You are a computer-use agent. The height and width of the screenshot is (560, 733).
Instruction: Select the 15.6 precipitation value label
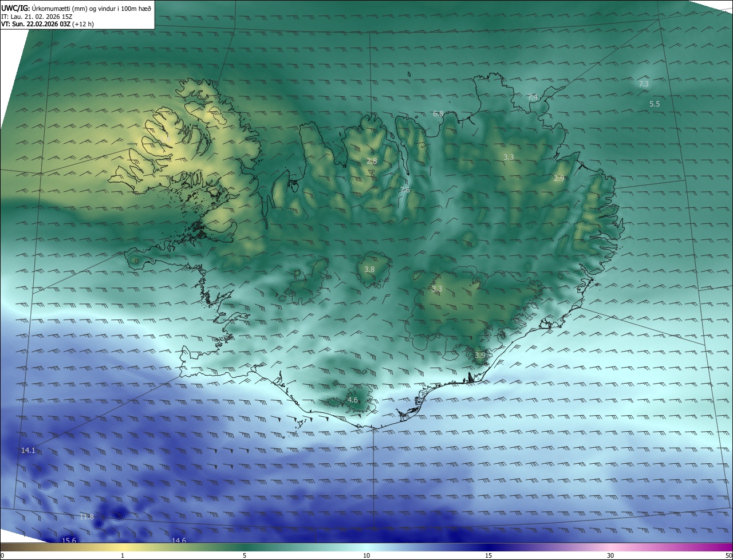[69, 540]
